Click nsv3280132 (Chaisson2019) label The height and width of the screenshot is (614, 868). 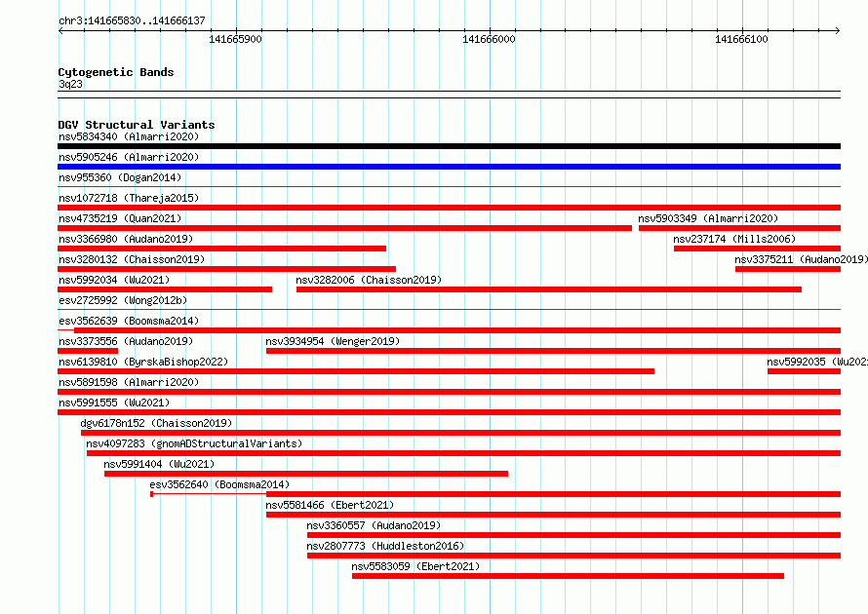[x=132, y=259]
